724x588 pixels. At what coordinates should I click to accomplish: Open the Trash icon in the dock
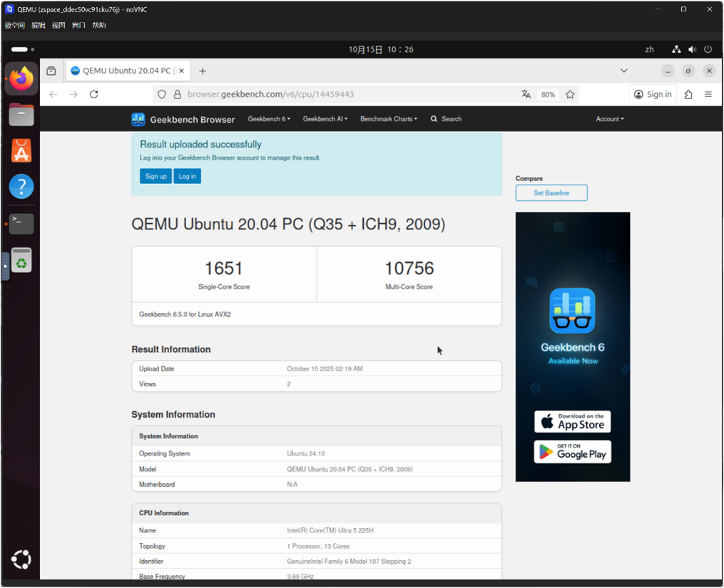[21, 260]
